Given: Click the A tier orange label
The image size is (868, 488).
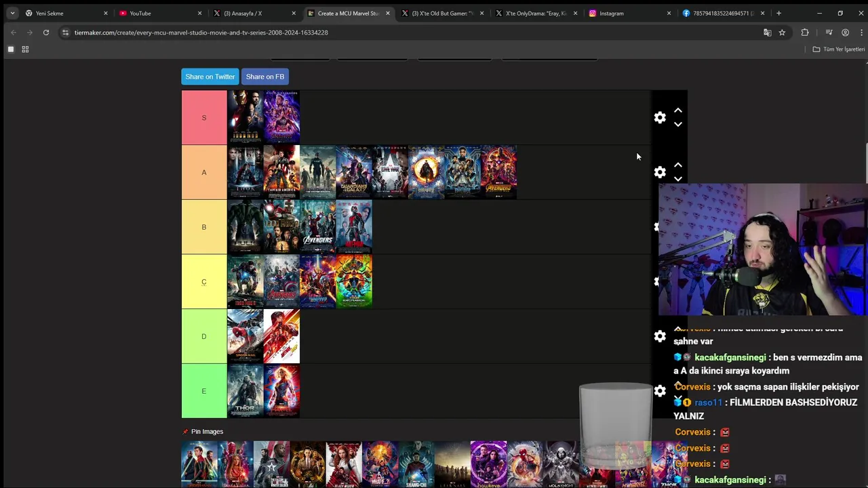Looking at the screenshot, I should point(204,172).
